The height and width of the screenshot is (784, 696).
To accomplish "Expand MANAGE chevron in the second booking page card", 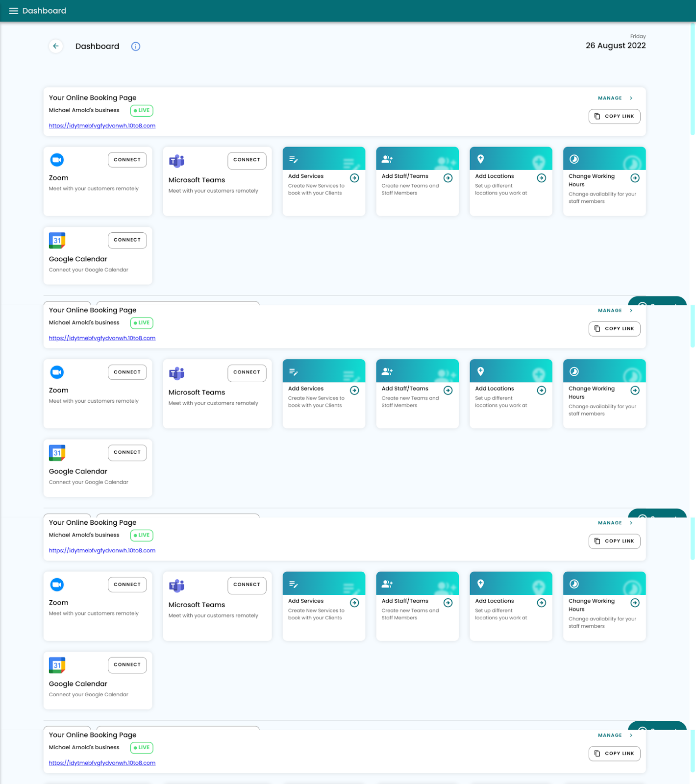I will tap(631, 311).
